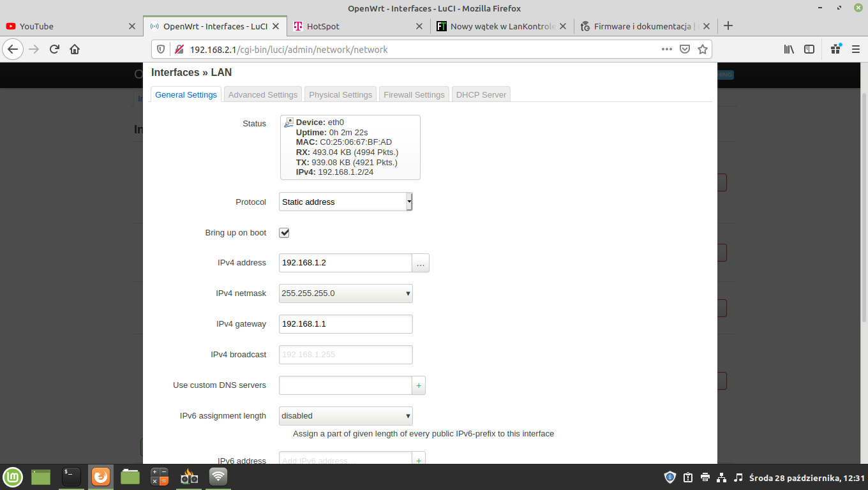Open the DHCP Server tab
The width and height of the screenshot is (868, 490).
[481, 94]
